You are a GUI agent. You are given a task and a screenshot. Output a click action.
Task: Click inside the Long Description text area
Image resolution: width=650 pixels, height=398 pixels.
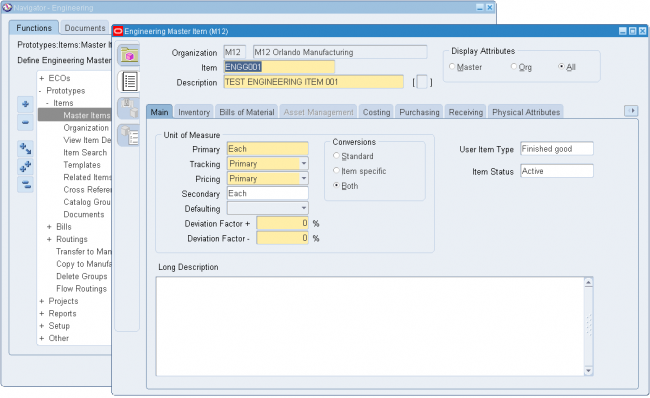tap(370, 326)
